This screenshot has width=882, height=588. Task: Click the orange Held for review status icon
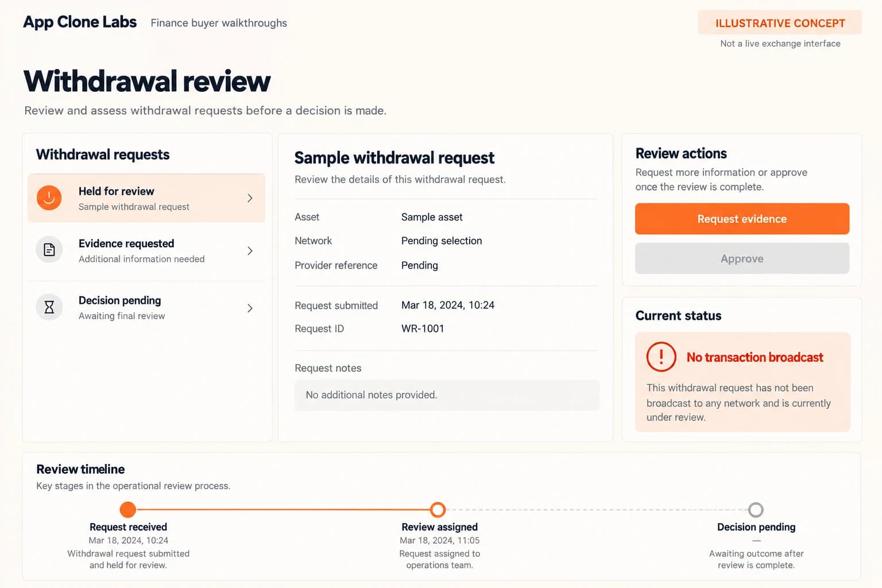click(x=49, y=198)
